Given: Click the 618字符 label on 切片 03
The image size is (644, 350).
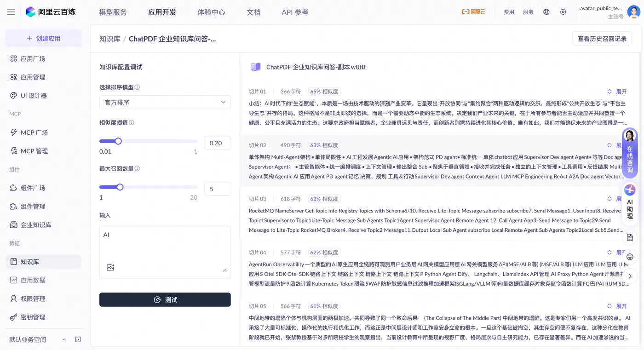Looking at the screenshot, I should (291, 199).
